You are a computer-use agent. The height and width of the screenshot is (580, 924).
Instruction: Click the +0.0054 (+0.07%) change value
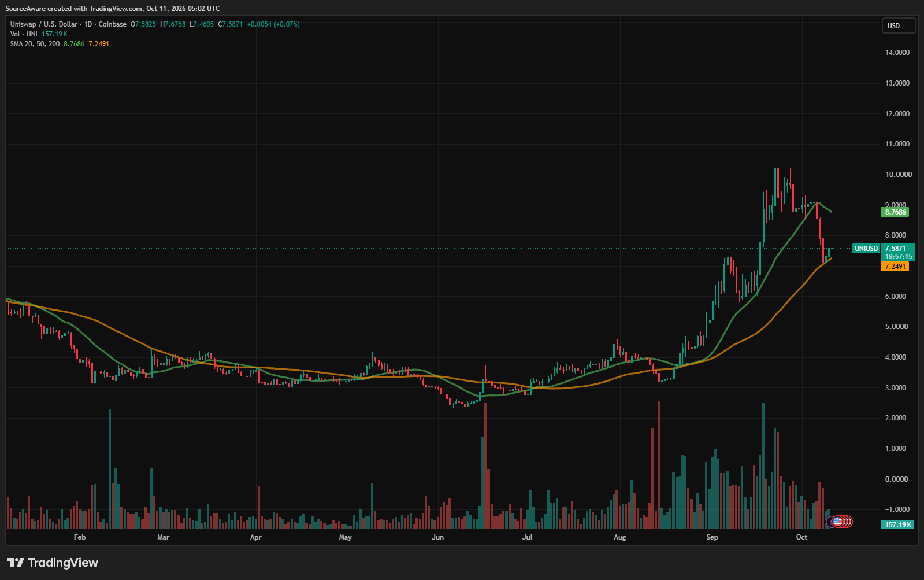(x=273, y=24)
